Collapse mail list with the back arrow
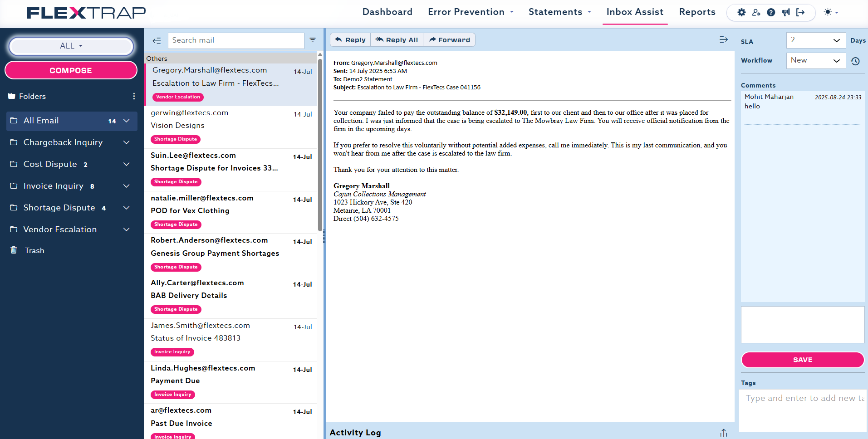Image resolution: width=868 pixels, height=439 pixels. point(157,41)
